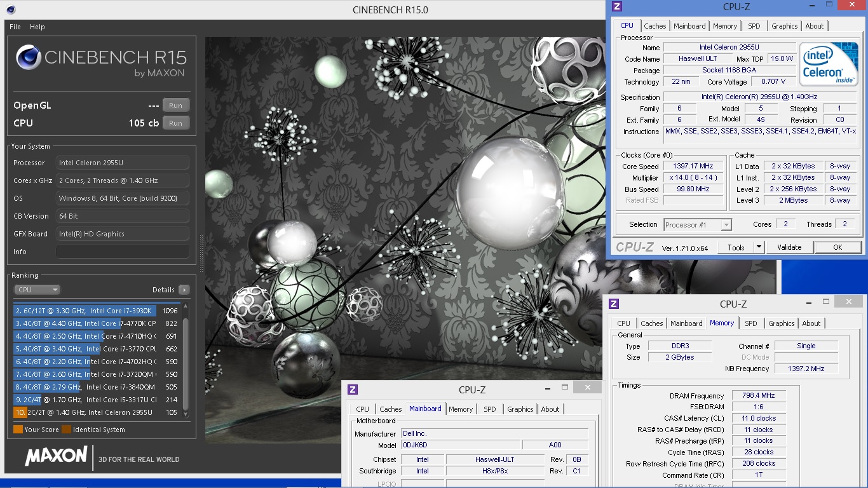Viewport: 868px width, 488px height.
Task: Select ranking row Intel Core i7-3720QM
Action: tap(97, 374)
